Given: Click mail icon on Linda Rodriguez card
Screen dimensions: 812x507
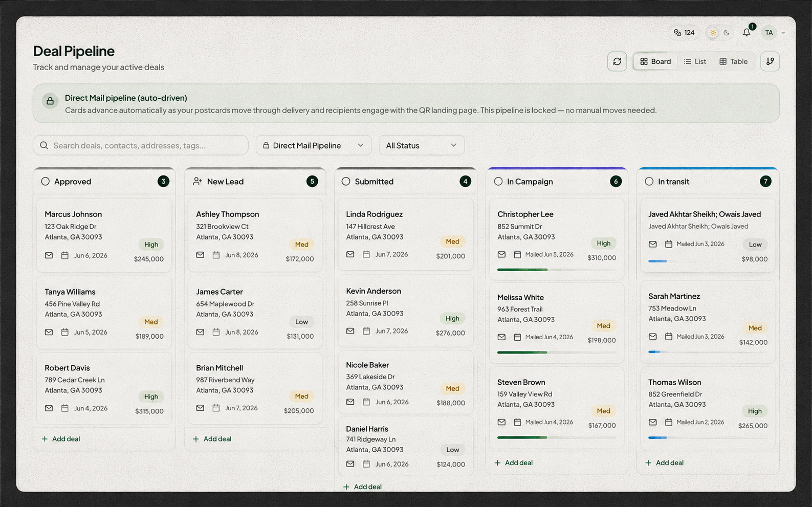Looking at the screenshot, I should pos(350,254).
